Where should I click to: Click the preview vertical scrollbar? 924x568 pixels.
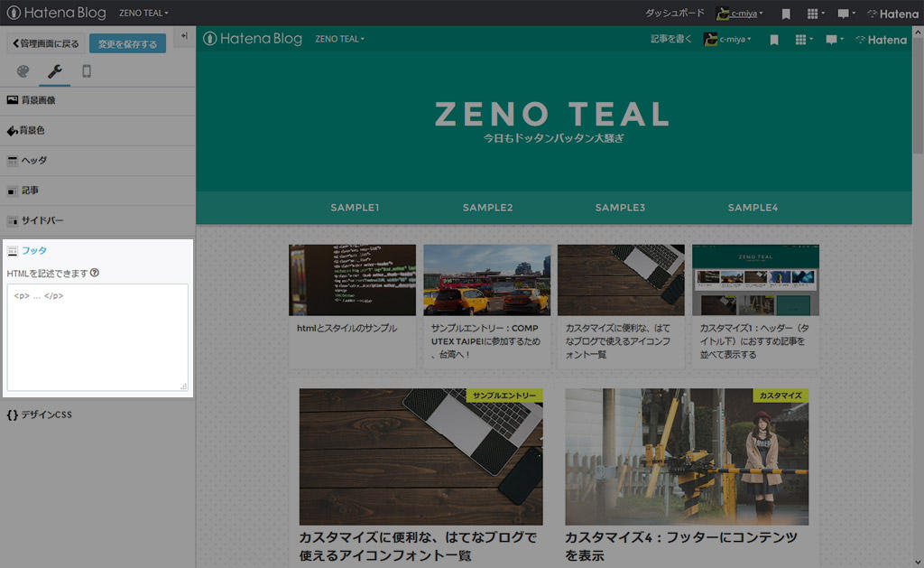(x=918, y=95)
